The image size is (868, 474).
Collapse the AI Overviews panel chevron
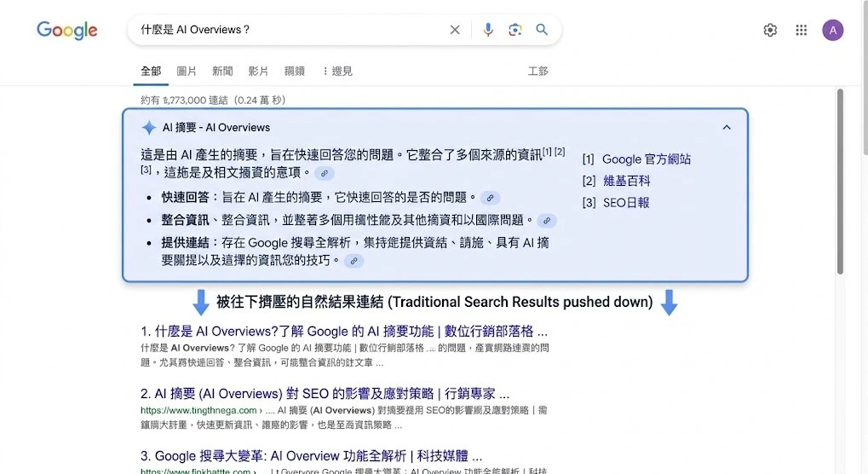[x=727, y=127]
